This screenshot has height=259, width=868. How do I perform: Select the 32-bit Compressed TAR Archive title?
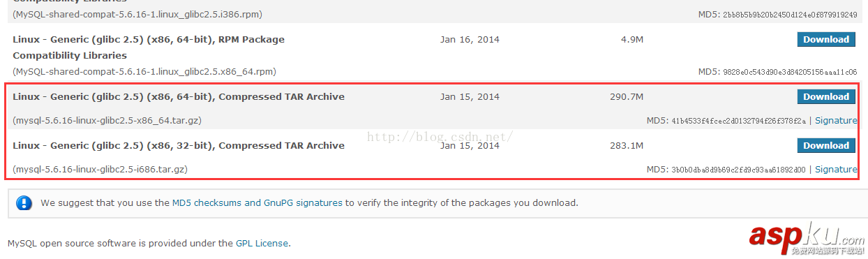click(x=179, y=146)
